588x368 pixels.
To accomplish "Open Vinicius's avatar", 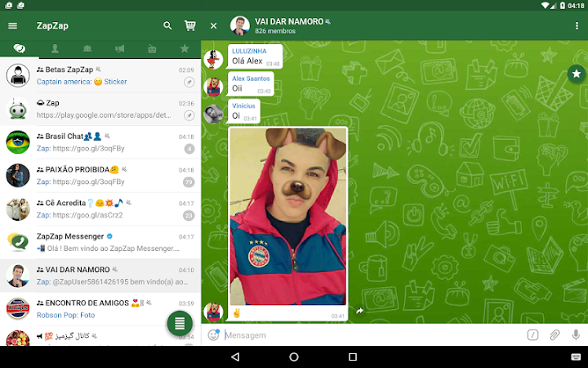I will (x=213, y=114).
